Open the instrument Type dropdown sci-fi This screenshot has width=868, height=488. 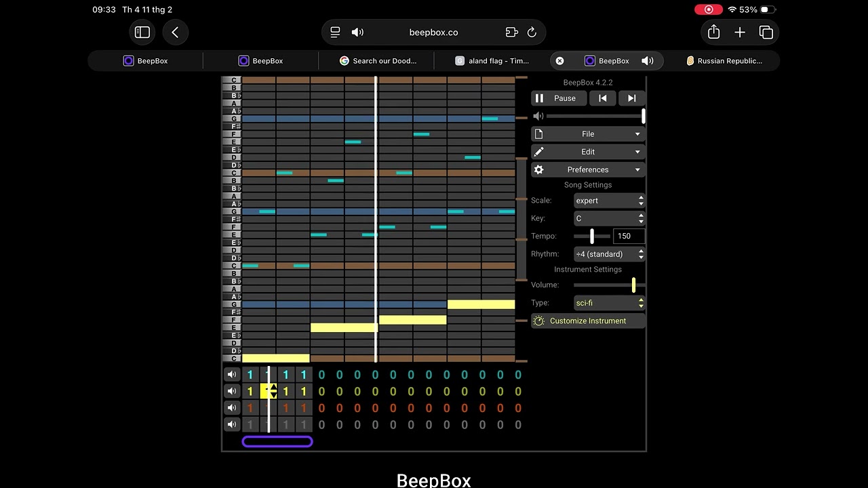609,303
